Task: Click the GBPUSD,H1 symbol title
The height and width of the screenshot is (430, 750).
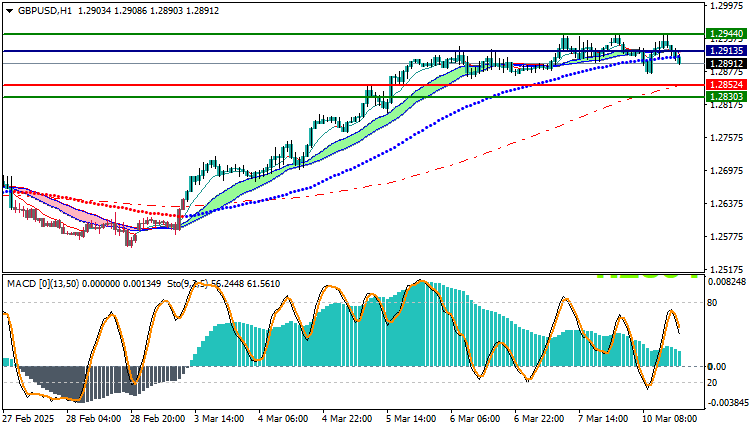Action: click(x=44, y=11)
